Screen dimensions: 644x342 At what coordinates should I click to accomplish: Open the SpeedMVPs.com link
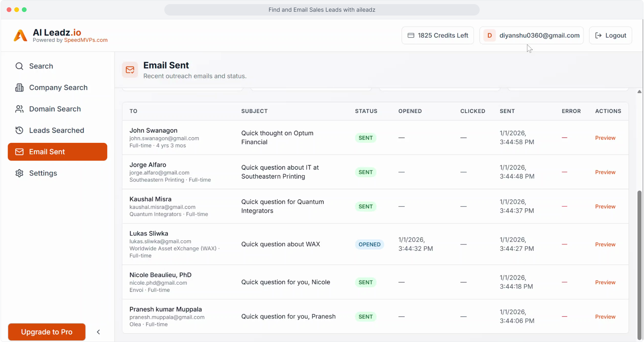pos(86,40)
